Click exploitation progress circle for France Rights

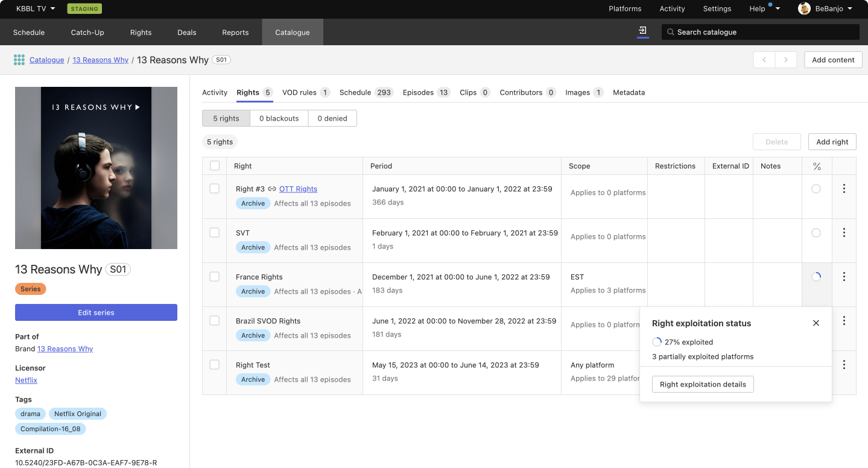click(816, 277)
